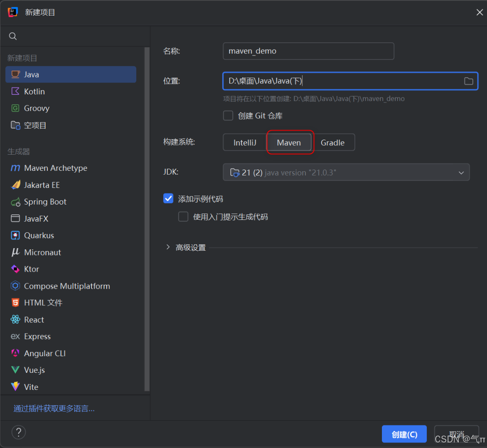This screenshot has height=448, width=487.
Task: Select Maven as build system
Action: (x=289, y=143)
